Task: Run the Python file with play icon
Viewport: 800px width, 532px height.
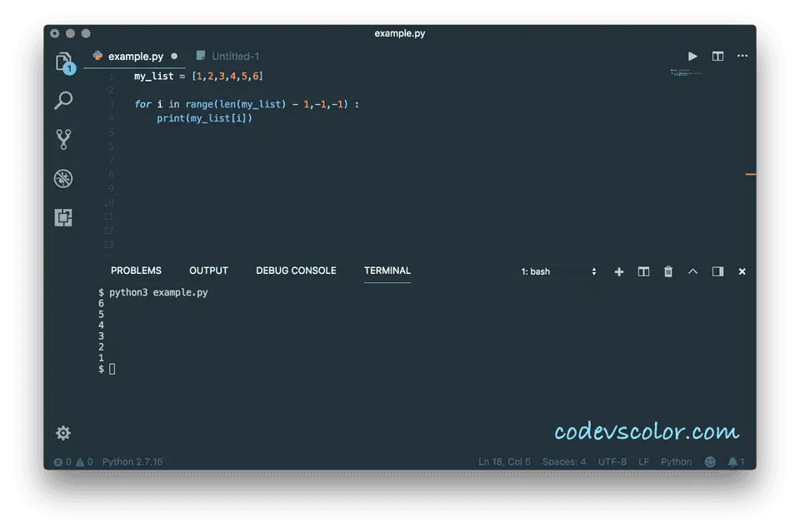Action: (692, 57)
